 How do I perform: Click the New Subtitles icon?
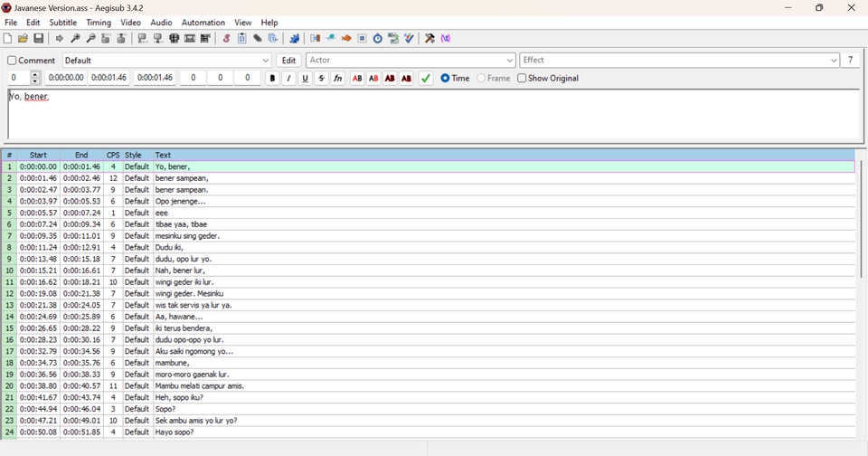(x=8, y=39)
